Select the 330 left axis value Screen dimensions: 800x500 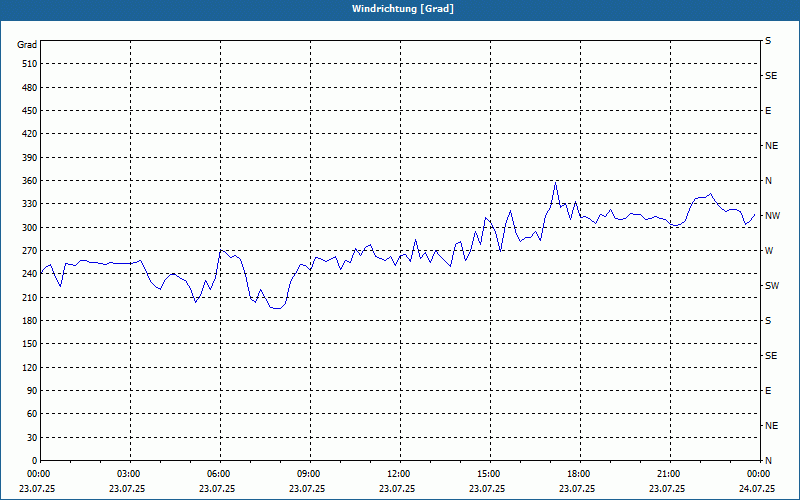point(30,204)
